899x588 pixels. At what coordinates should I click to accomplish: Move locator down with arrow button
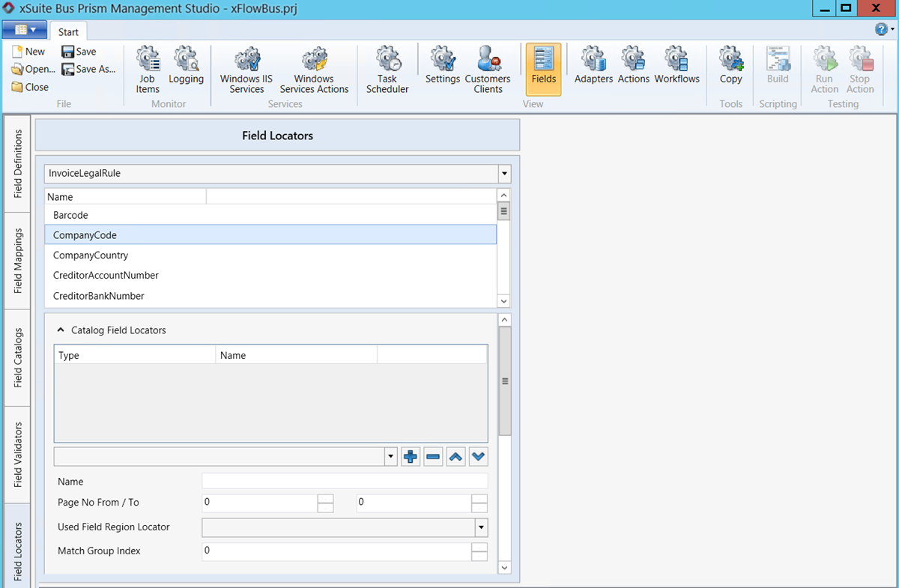point(479,456)
